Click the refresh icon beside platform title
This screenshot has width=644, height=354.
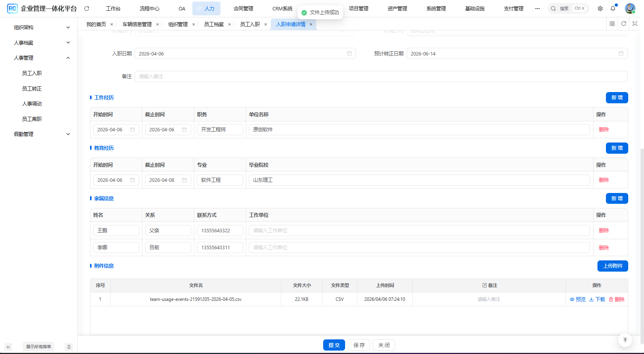click(x=87, y=8)
